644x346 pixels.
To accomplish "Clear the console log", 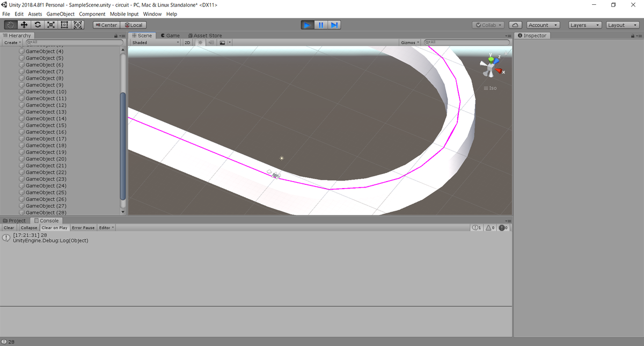I will (9, 228).
